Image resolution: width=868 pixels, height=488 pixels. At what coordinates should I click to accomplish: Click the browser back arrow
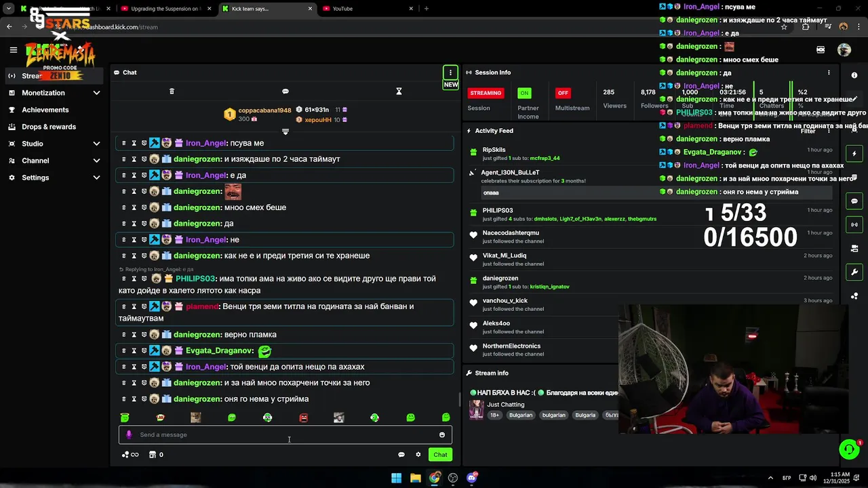(x=9, y=27)
